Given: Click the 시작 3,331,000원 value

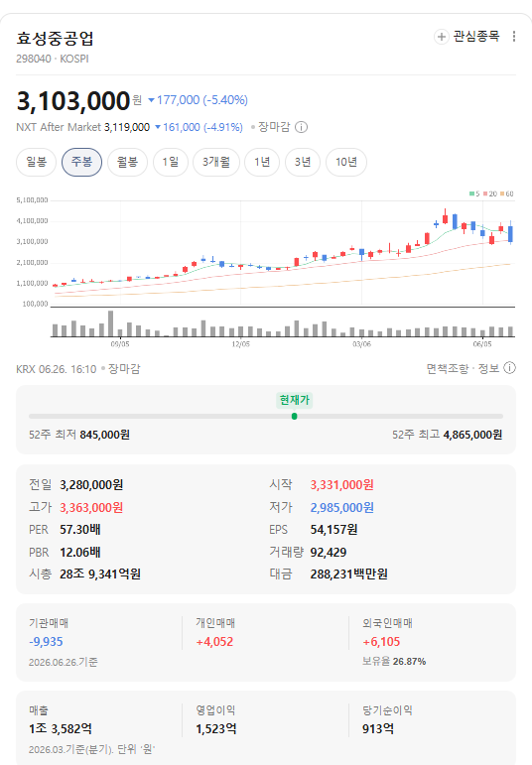Looking at the screenshot, I should (x=342, y=485).
